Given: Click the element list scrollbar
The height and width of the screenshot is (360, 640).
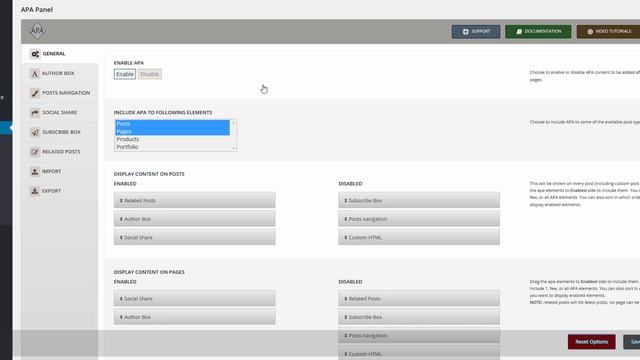Looking at the screenshot, I should (x=233, y=136).
